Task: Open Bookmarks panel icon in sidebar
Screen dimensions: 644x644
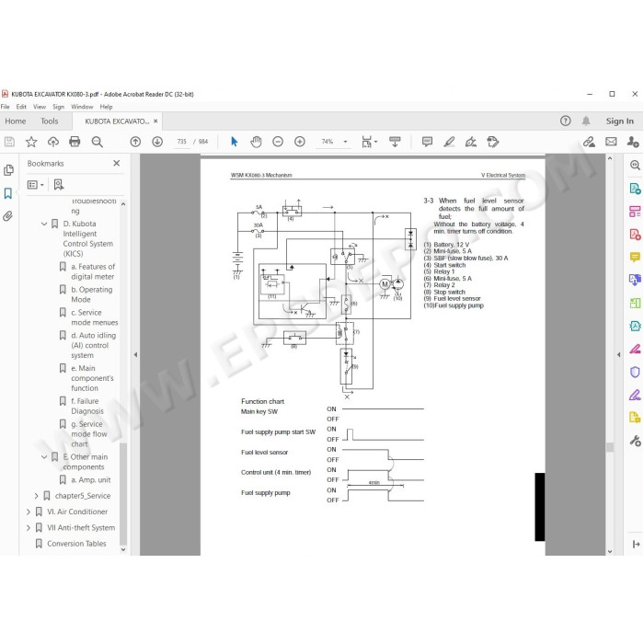Action: (8, 193)
